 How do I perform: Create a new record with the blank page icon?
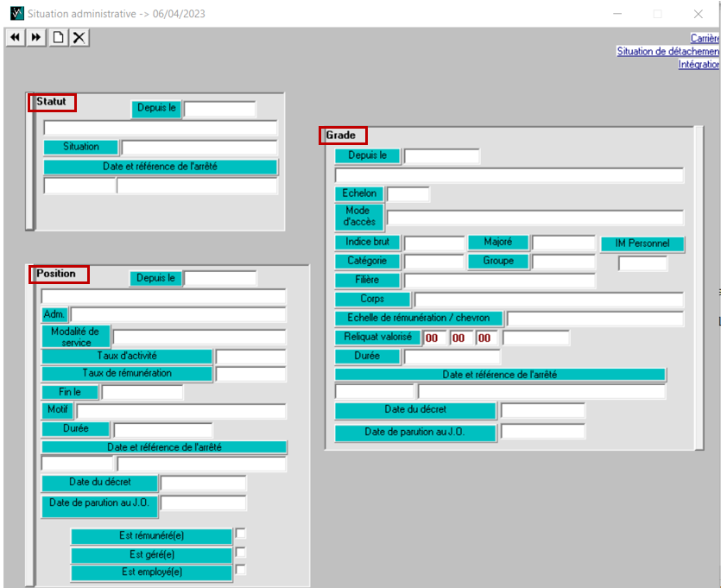58,37
